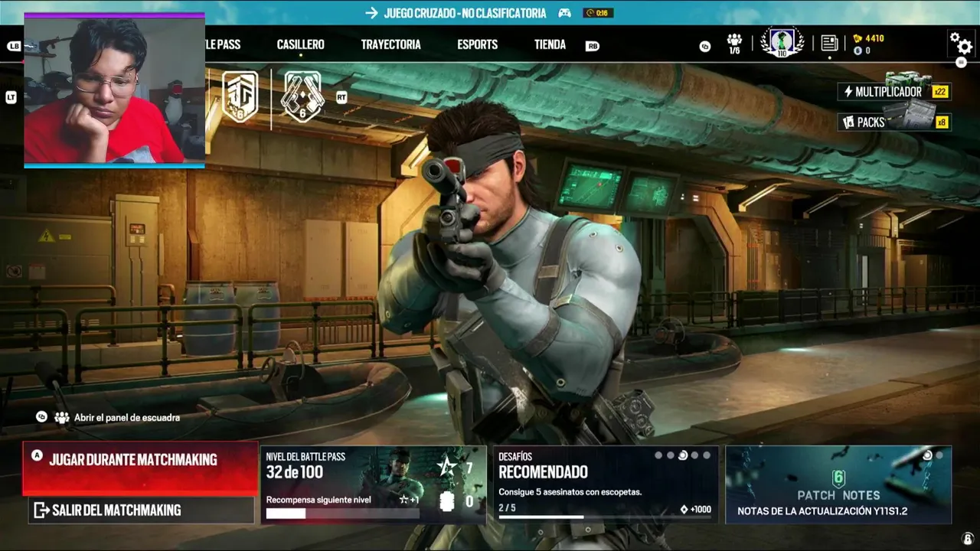Click the squad panel people icon
The image size is (980, 551).
[62, 418]
